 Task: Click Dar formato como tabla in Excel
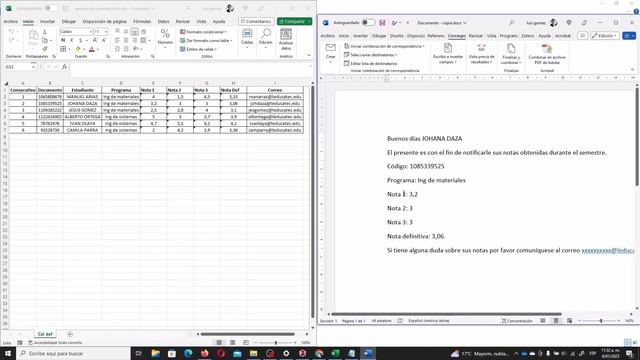pyautogui.click(x=206, y=40)
